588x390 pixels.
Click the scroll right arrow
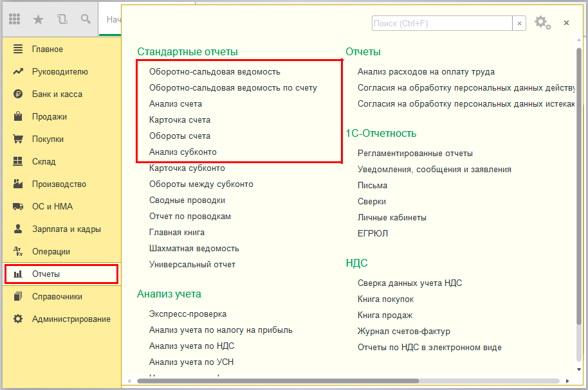click(567, 381)
